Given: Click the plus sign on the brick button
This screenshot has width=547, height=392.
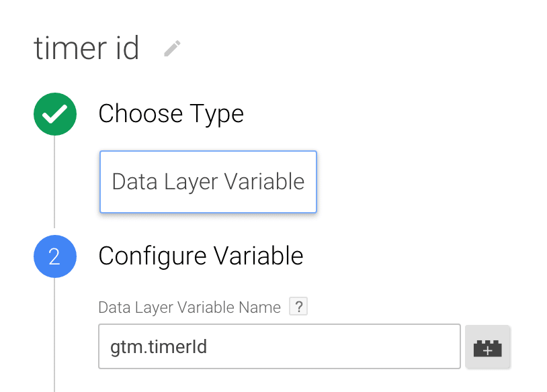Looking at the screenshot, I should pos(488,350).
